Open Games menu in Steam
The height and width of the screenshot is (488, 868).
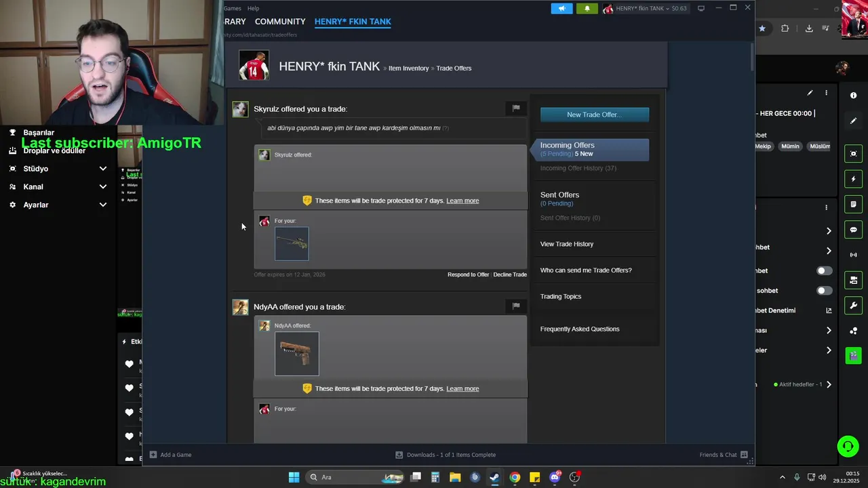click(x=233, y=8)
